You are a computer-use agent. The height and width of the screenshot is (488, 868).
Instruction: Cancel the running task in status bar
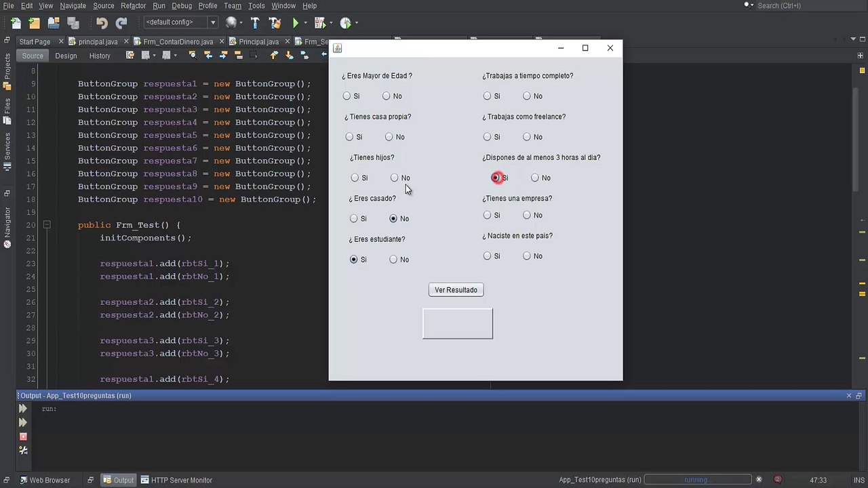tap(759, 480)
